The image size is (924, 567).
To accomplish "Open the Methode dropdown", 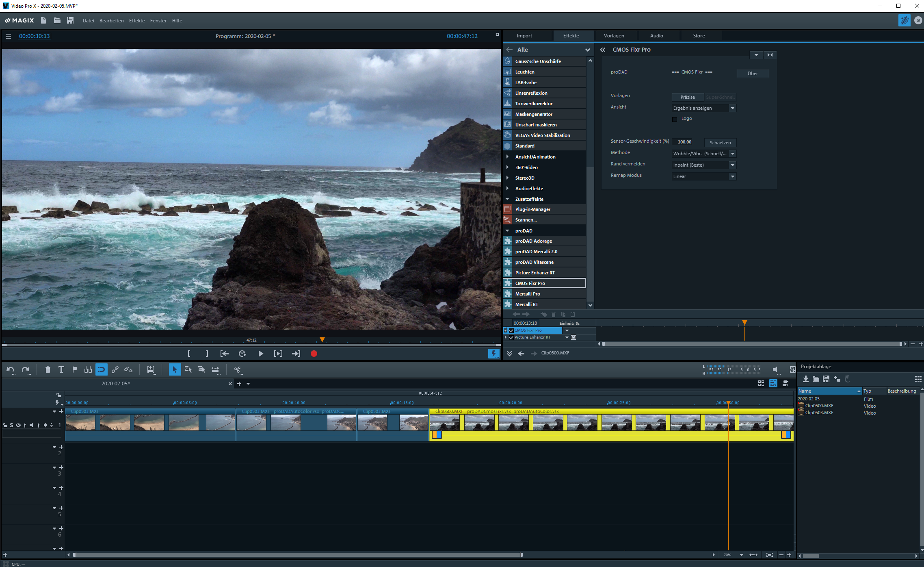I will point(703,154).
